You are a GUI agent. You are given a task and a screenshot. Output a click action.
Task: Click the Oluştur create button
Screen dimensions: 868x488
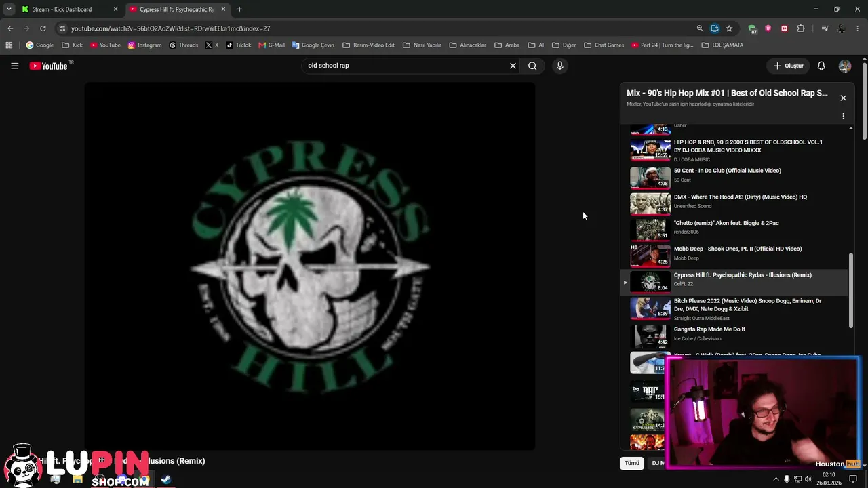click(789, 66)
